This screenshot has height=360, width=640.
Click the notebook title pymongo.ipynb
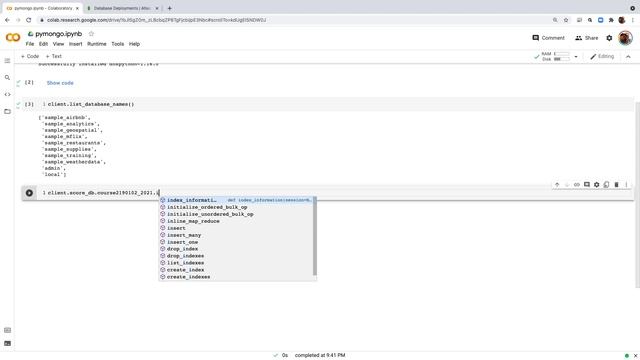coord(58,34)
